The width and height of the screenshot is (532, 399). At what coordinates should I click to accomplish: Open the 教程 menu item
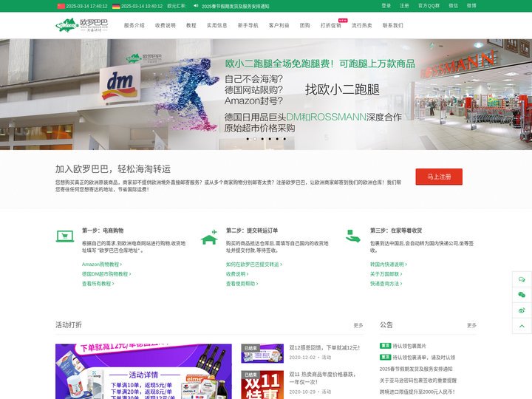pyautogui.click(x=191, y=25)
